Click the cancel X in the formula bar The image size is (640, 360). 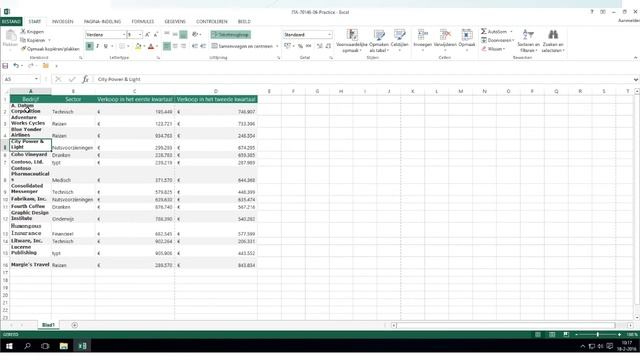tap(58, 79)
